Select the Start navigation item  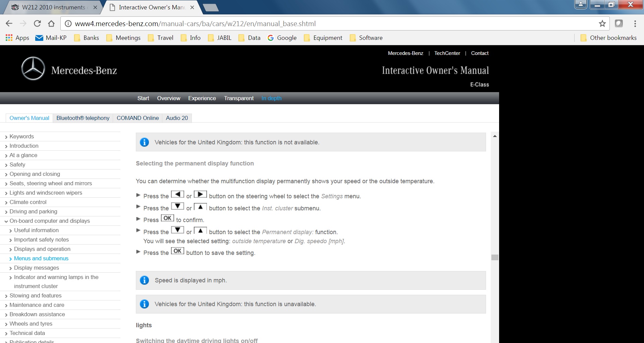[x=143, y=98]
